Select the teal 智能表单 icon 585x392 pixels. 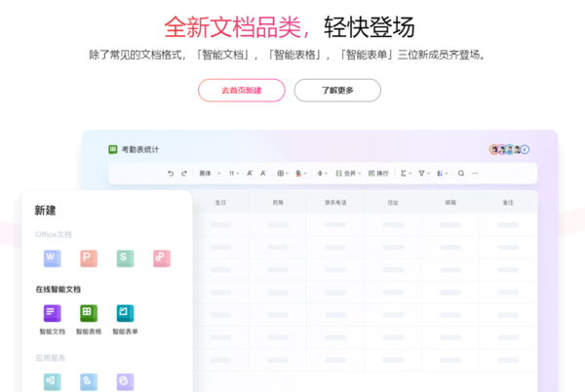click(125, 313)
